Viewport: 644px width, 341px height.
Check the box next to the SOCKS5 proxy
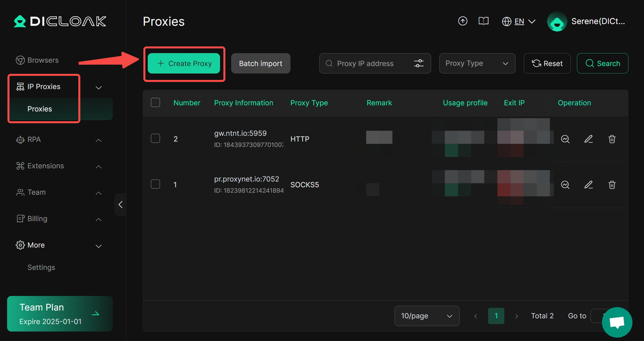click(155, 184)
